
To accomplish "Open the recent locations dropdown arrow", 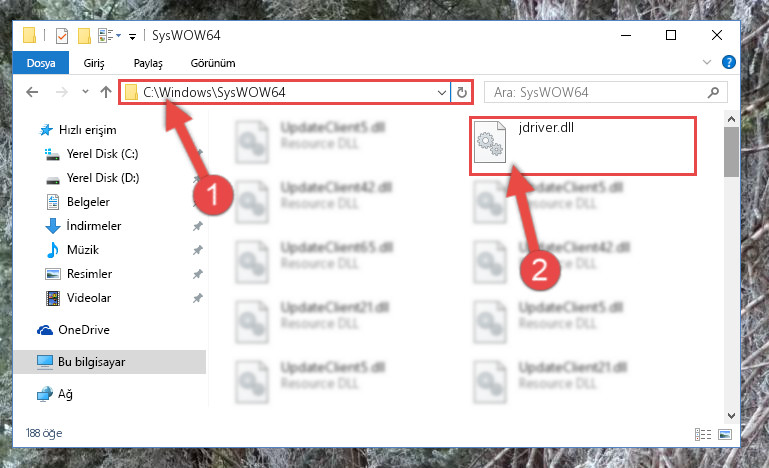I will coord(85,92).
